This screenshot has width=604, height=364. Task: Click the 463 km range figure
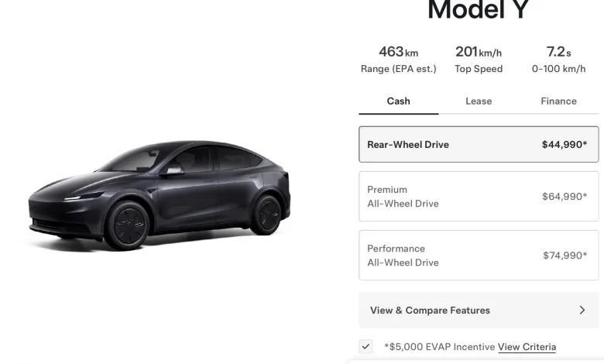point(398,53)
